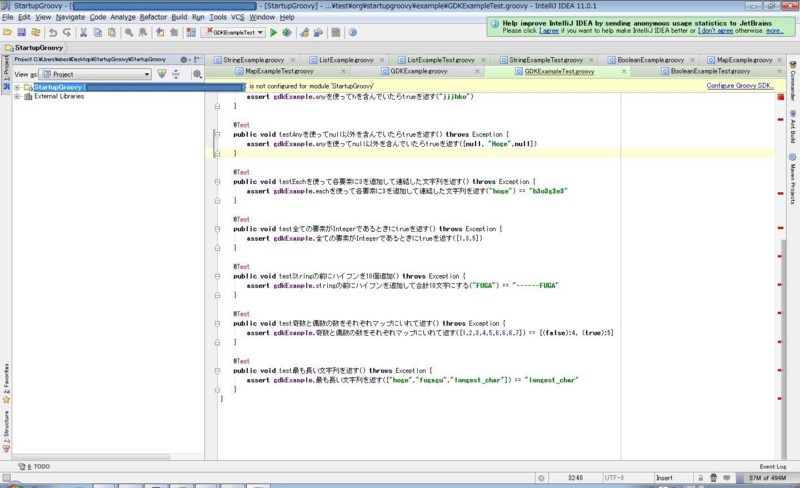The image size is (800, 488).
Task: Click the Project panel hide/pin icon
Action: coord(197,60)
